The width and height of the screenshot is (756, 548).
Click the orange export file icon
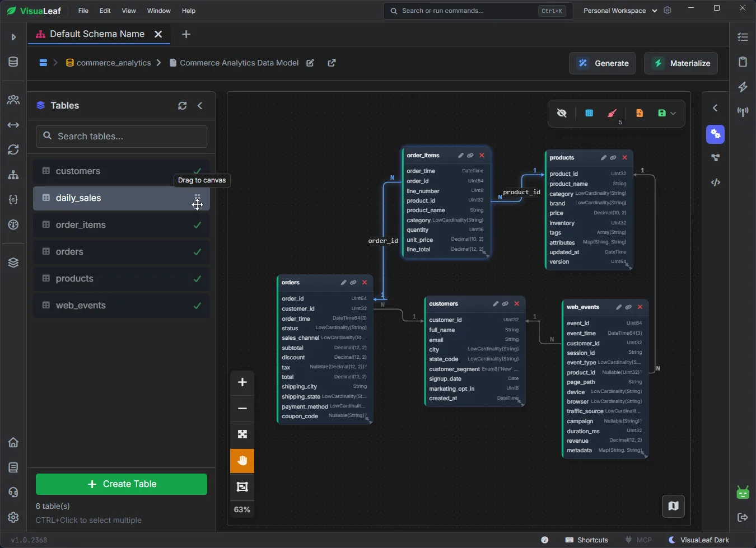point(639,113)
